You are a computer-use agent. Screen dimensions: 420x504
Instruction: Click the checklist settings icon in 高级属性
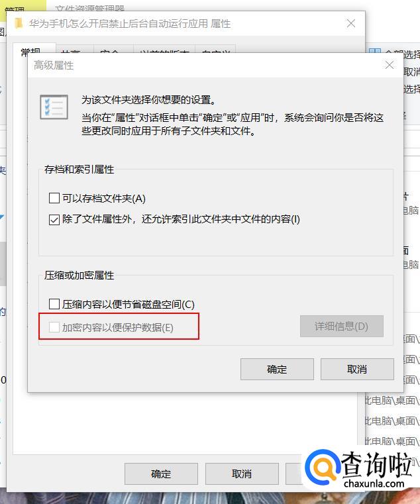point(54,107)
